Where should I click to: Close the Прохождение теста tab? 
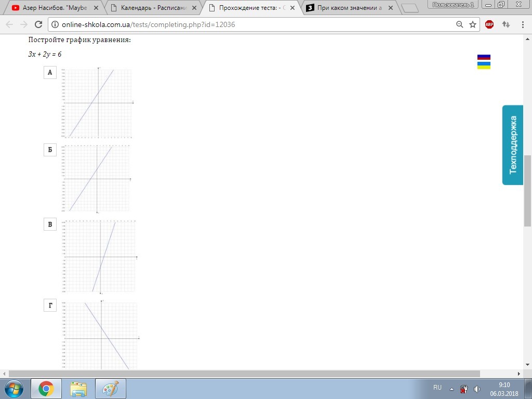pyautogui.click(x=292, y=8)
